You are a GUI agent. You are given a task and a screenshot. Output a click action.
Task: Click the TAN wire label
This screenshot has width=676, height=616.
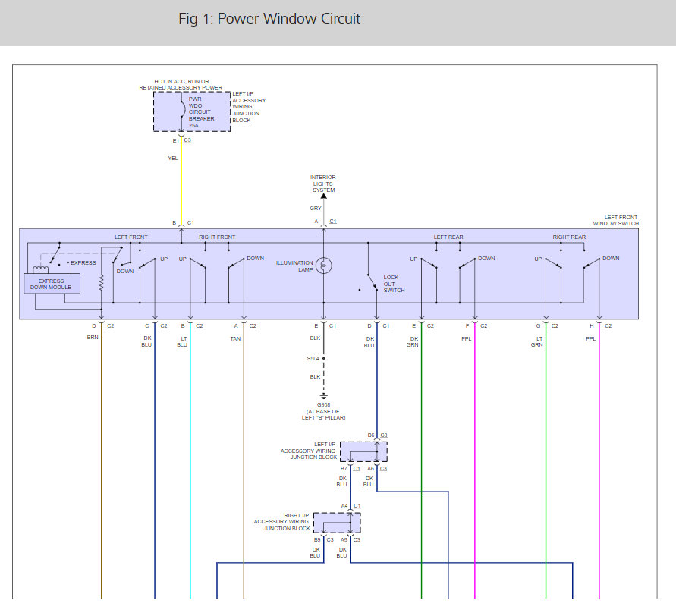235,339
